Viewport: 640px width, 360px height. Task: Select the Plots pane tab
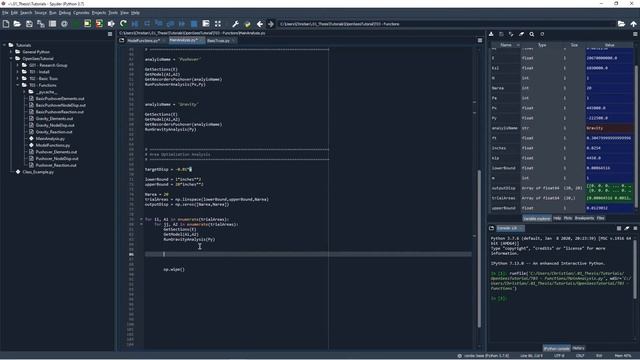click(568, 218)
